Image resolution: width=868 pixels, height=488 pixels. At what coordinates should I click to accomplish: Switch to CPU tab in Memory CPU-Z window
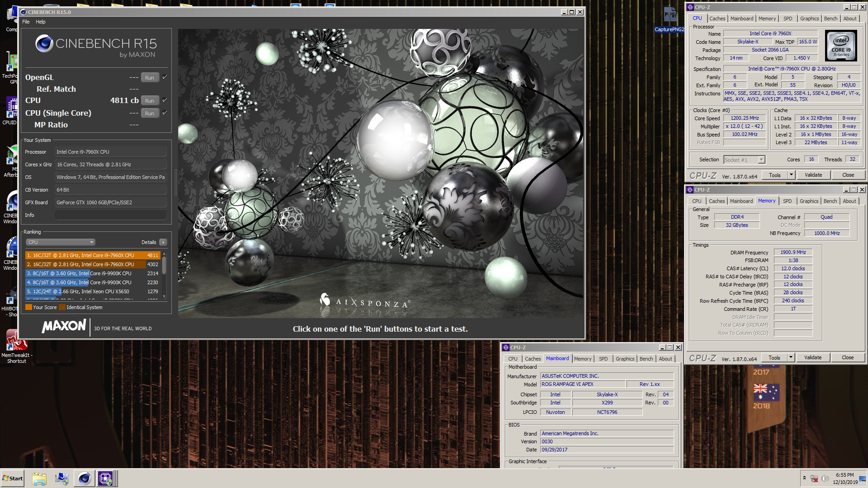pos(697,201)
